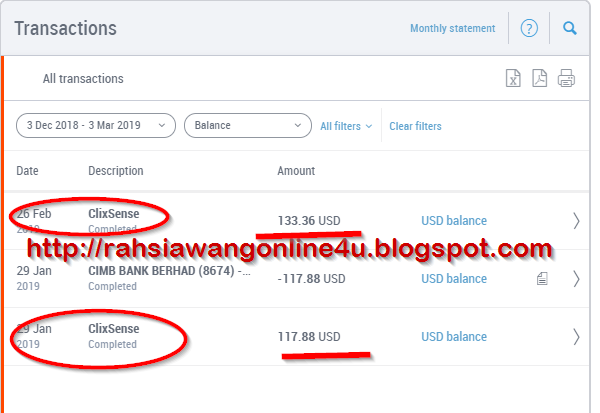Open USD balance link for CIMB Bank row
The width and height of the screenshot is (600, 413).
point(454,279)
